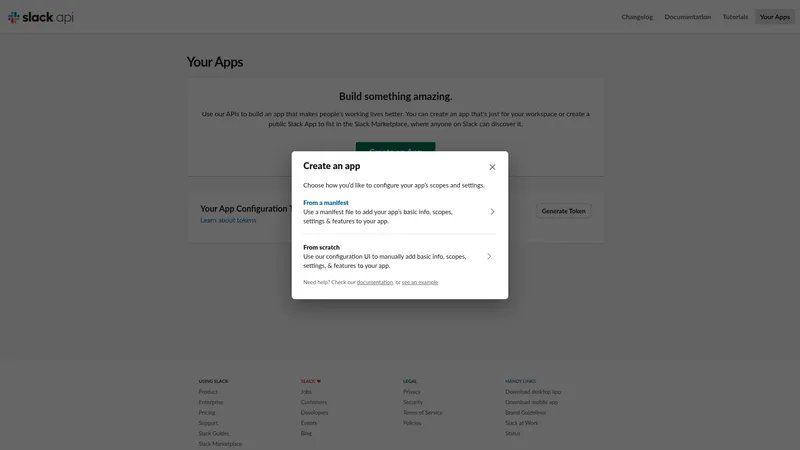
Task: Select the From scratch option
Action: tap(399, 256)
